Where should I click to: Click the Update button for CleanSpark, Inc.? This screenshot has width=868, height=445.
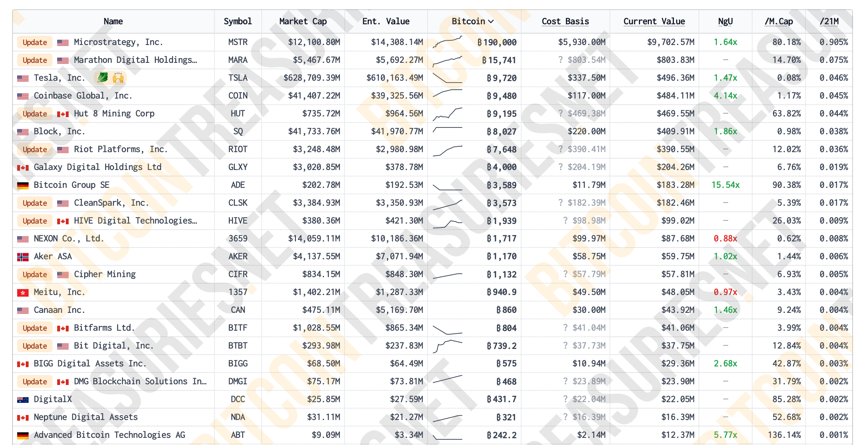[x=35, y=203]
